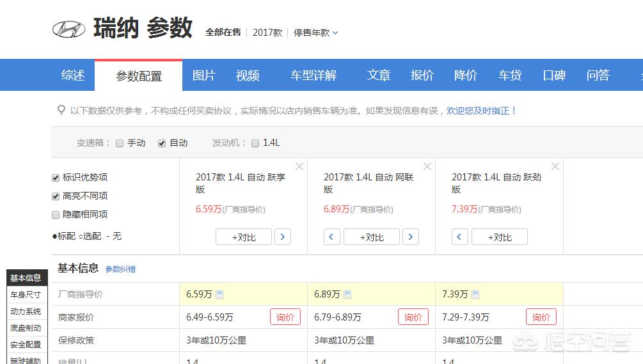Open the 2017款 1.4L 自动 网联版 model title
Image resolution: width=643 pixels, height=364 pixels.
[x=369, y=183]
